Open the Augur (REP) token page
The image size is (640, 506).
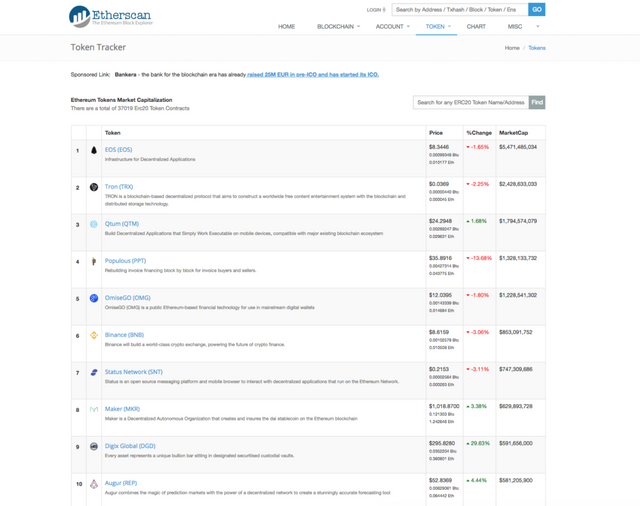121,483
